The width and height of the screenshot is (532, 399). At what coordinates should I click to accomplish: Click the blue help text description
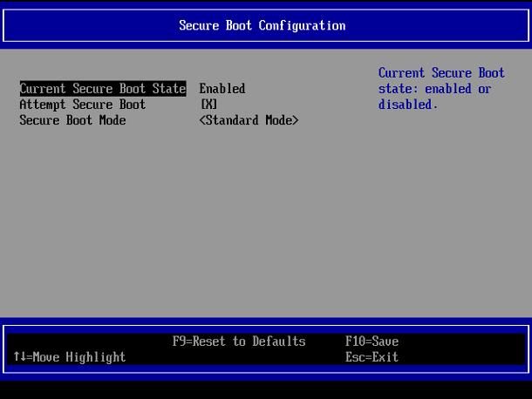click(441, 89)
